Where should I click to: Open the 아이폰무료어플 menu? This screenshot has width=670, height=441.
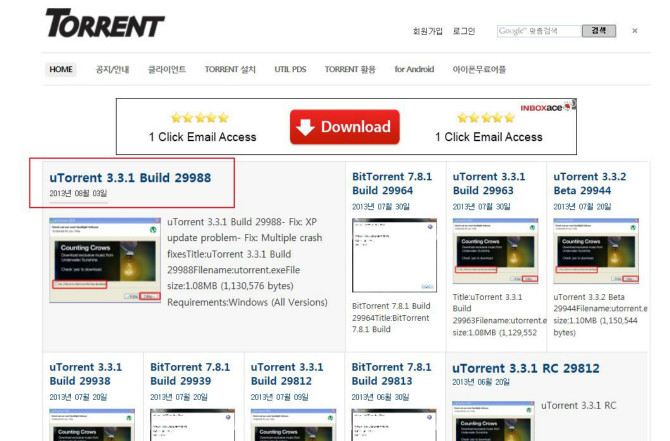(x=479, y=69)
